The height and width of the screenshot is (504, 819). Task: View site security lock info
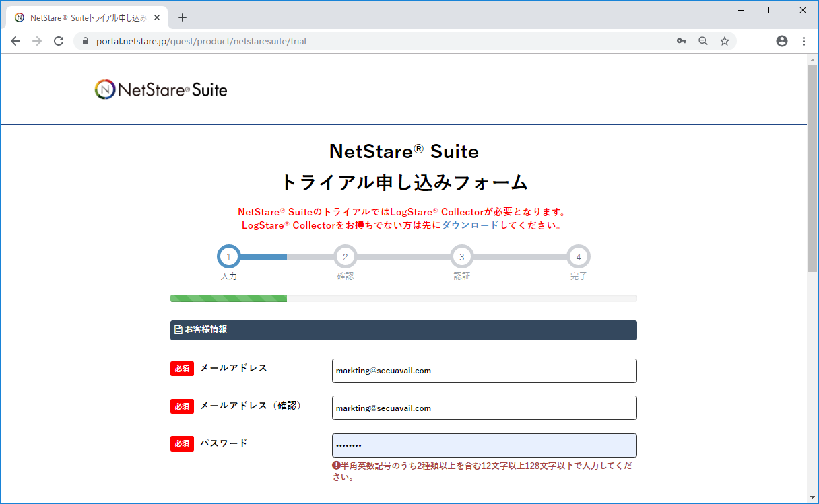[x=86, y=41]
